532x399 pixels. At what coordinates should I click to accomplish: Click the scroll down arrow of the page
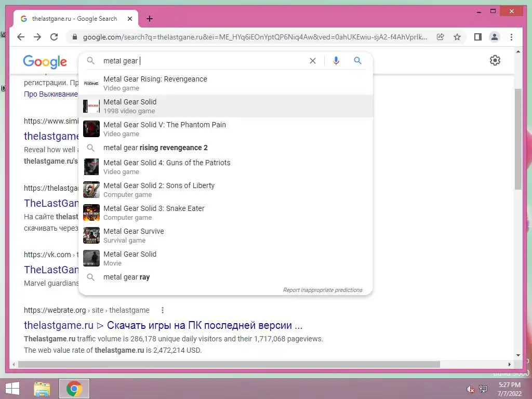(518, 355)
